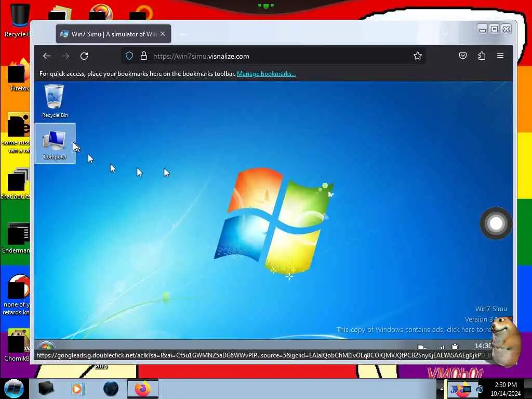
Task: Select the Computer icon in Win7 Simu
Action: (55, 144)
